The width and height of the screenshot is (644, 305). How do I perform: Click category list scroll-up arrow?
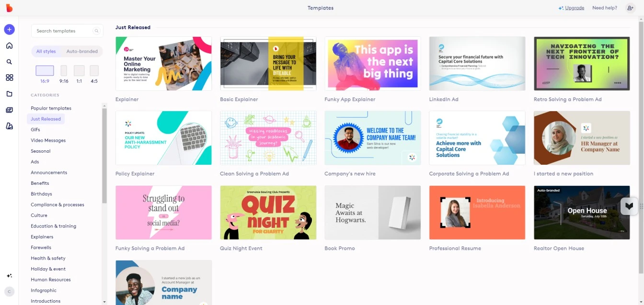[104, 105]
